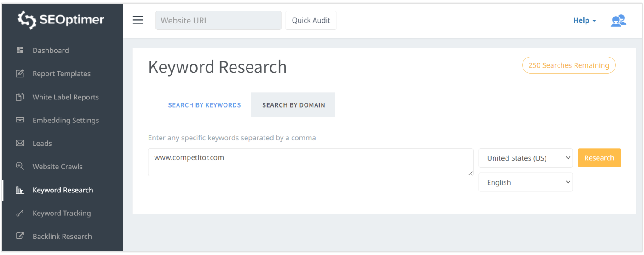Click the Website Crawls magnifier icon
This screenshot has height=255, width=644.
point(20,167)
